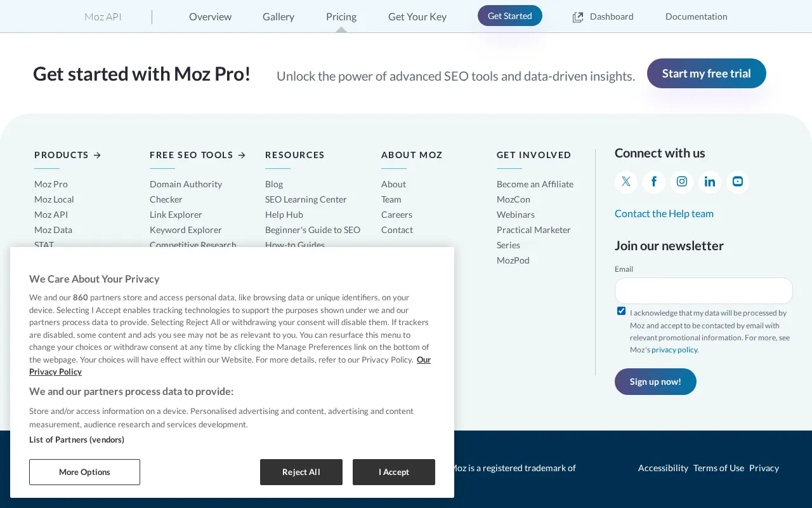Open the Moz Facebook icon
Viewport: 812px width, 508px height.
click(654, 182)
